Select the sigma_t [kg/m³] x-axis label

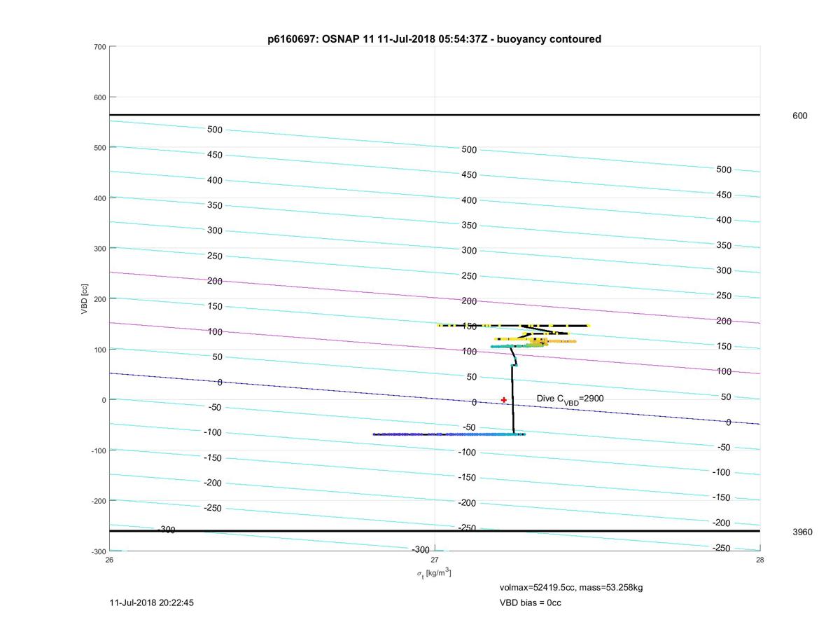click(435, 573)
